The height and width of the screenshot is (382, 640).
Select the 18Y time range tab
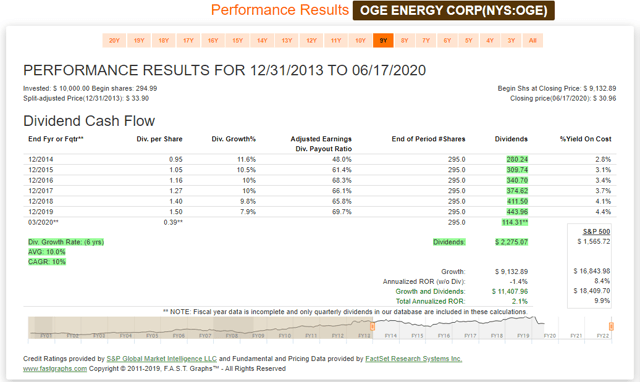click(x=164, y=40)
